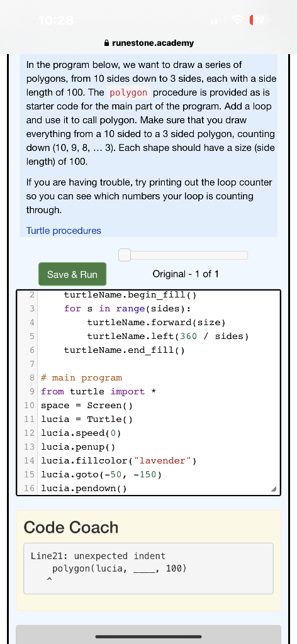297x644 pixels.
Task: Click line 'space = Screen()'
Action: 87,406
